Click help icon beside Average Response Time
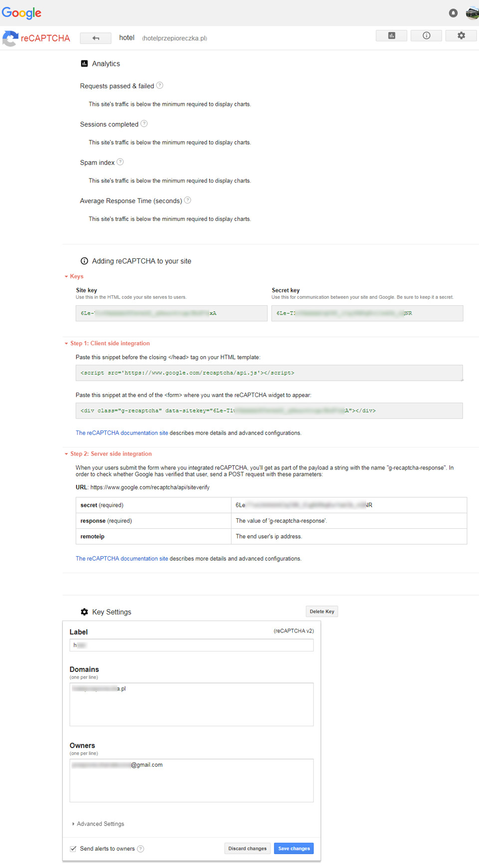Image resolution: width=479 pixels, height=868 pixels. click(x=188, y=200)
